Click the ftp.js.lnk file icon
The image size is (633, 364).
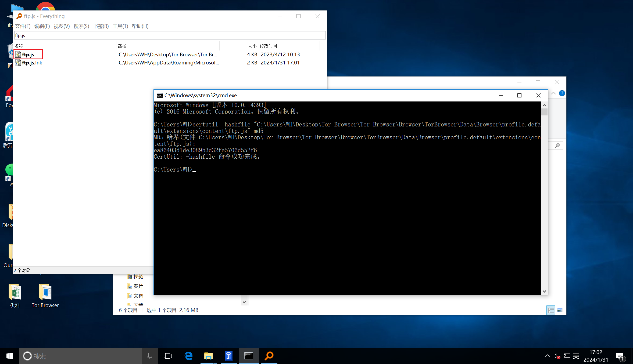(18, 63)
